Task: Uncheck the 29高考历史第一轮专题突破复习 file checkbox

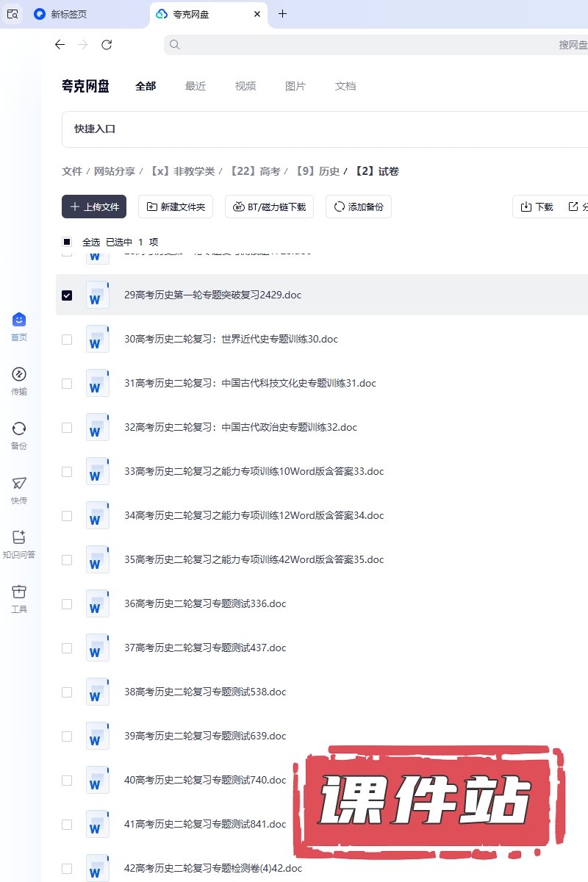Action: click(67, 295)
